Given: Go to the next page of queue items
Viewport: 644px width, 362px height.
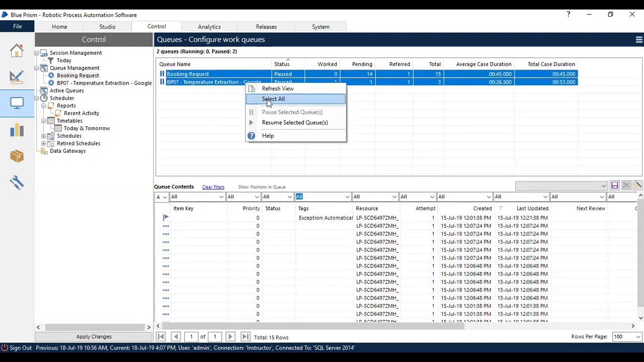Looking at the screenshot, I should (x=230, y=337).
